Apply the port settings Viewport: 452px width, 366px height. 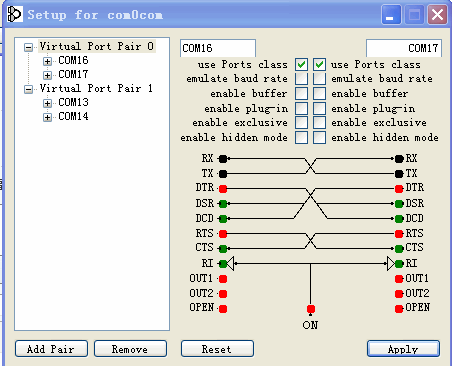coord(403,349)
